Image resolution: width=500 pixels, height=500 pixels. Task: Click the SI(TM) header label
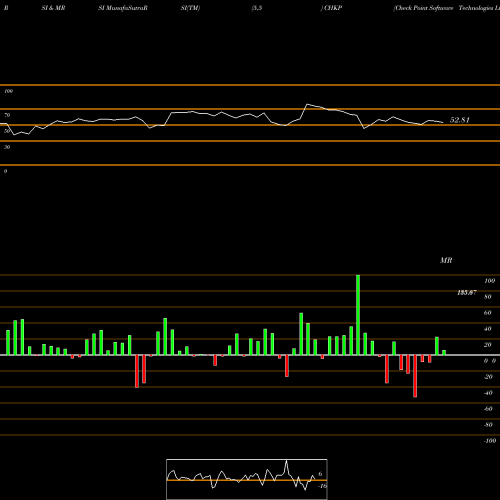[x=190, y=8]
